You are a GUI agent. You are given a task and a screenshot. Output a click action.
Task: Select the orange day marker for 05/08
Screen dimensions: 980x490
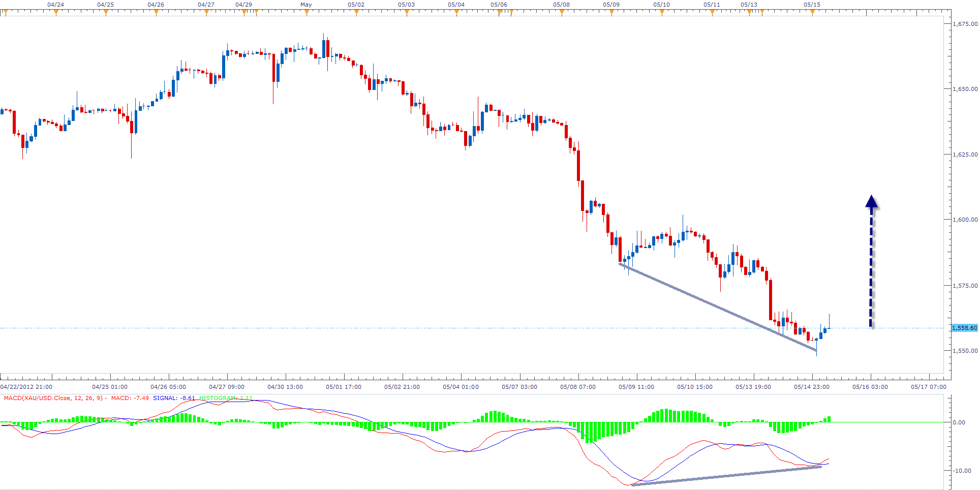tap(562, 13)
